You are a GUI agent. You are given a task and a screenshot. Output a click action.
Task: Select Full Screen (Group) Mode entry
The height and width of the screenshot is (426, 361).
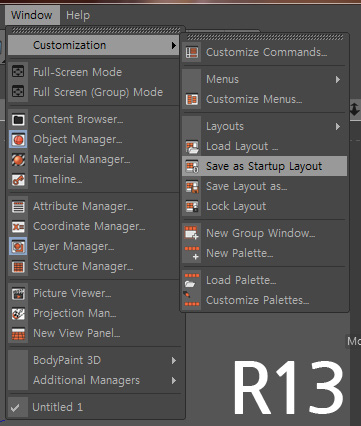[x=94, y=92]
